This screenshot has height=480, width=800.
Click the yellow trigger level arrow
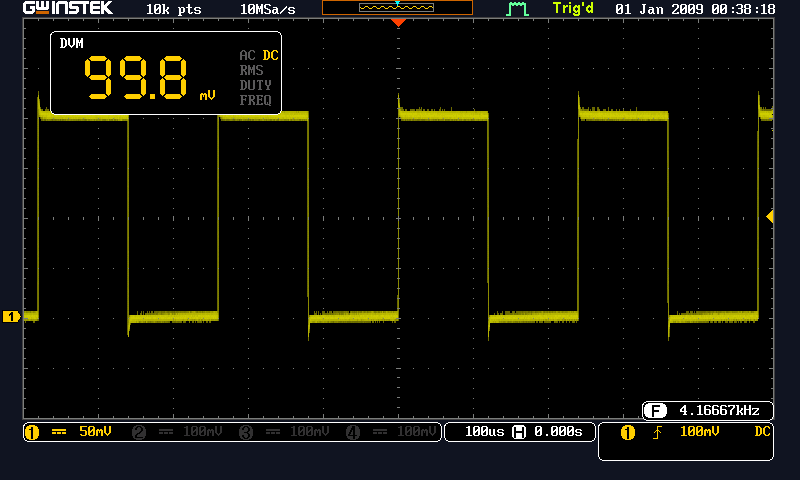(769, 216)
